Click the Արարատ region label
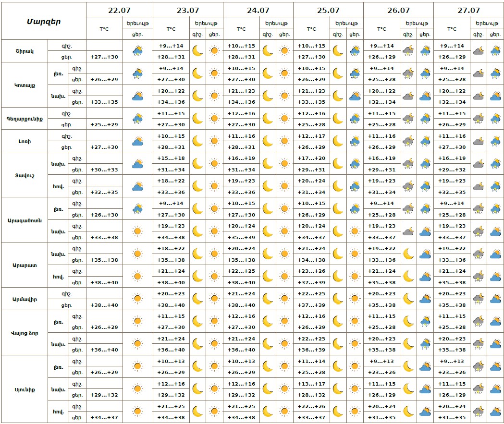Image resolution: width=504 pixels, height=424 pixels. pos(25,265)
